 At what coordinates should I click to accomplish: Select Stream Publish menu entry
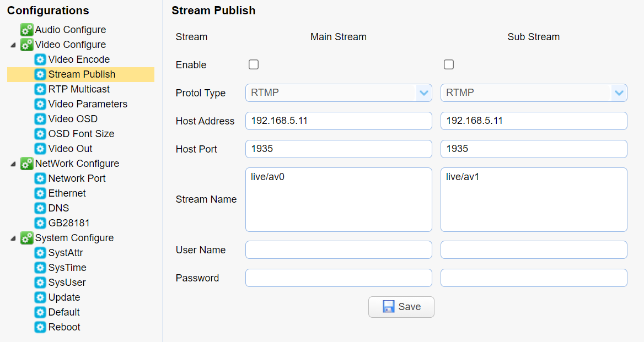pyautogui.click(x=82, y=74)
